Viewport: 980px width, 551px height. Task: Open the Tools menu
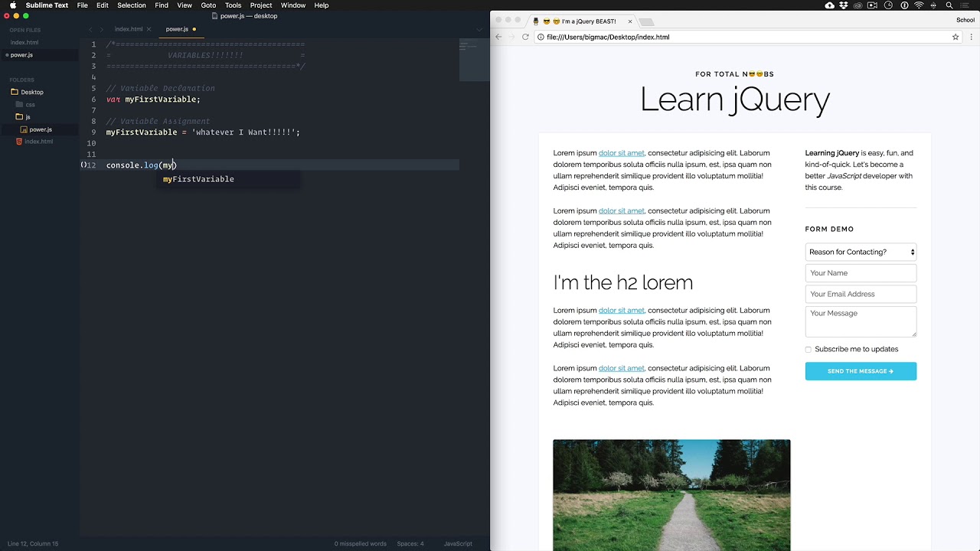(234, 5)
